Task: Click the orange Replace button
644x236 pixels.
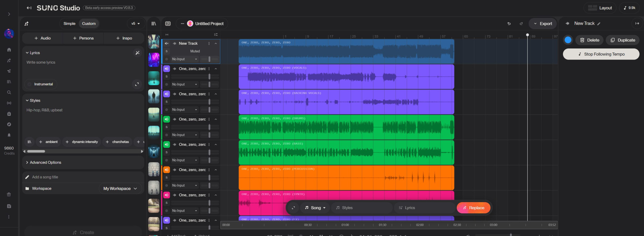Action: coord(473,208)
